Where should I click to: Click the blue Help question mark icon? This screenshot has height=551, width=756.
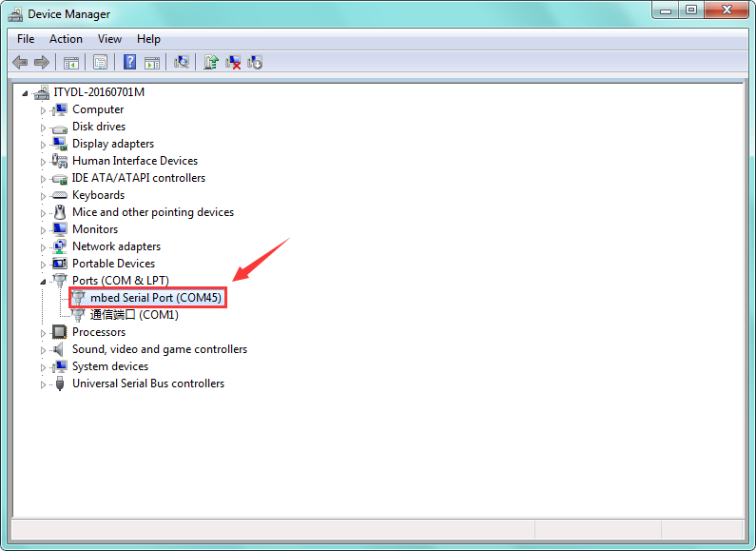click(x=129, y=62)
